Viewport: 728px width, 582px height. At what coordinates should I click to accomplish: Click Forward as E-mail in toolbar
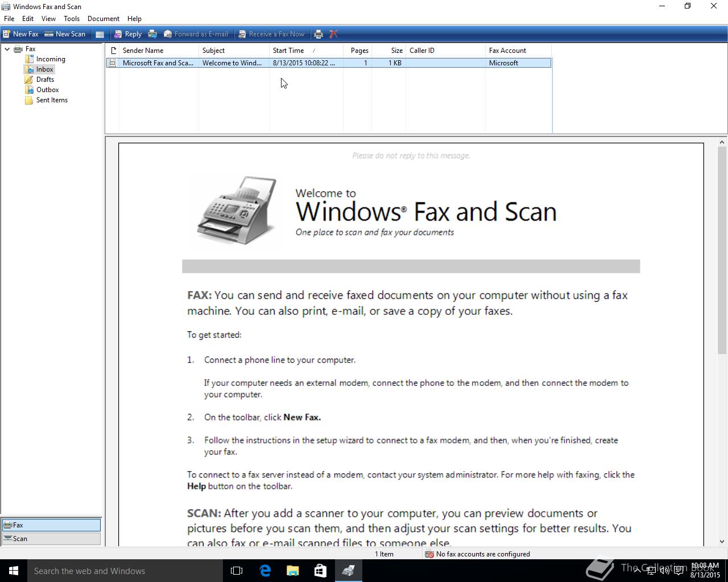click(196, 34)
